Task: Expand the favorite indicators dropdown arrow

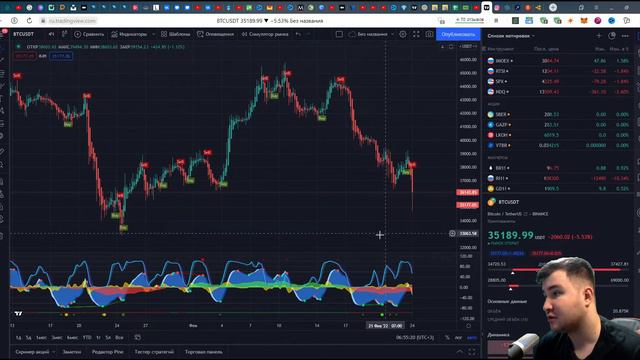Action: (153, 34)
